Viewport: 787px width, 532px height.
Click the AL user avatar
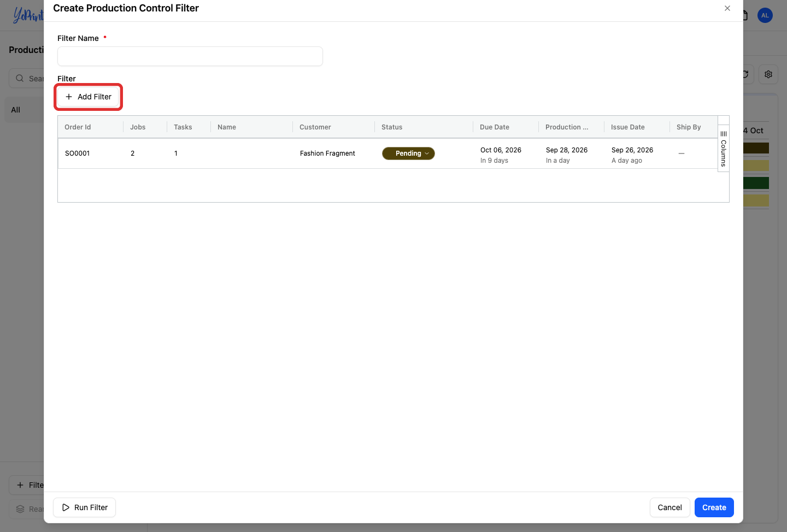pyautogui.click(x=765, y=15)
